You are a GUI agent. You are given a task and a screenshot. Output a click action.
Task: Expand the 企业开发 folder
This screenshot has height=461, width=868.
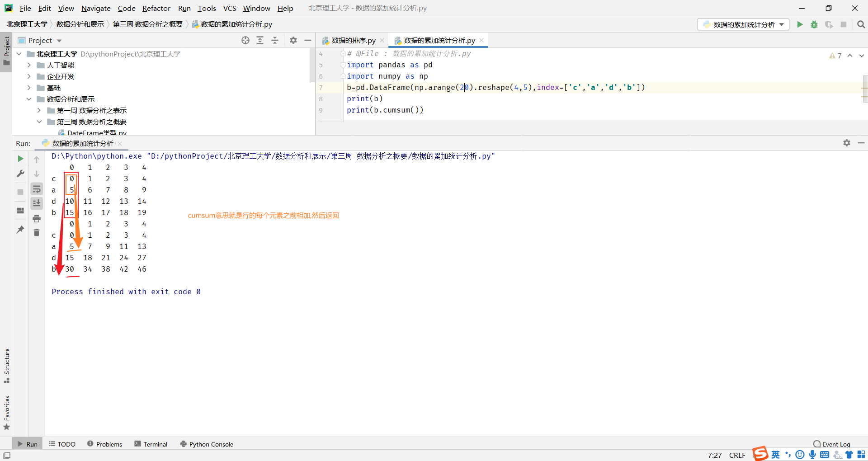click(29, 76)
